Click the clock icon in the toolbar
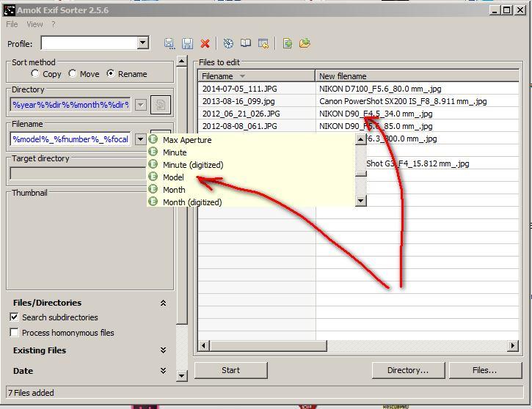This screenshot has height=409, width=532. click(228, 43)
